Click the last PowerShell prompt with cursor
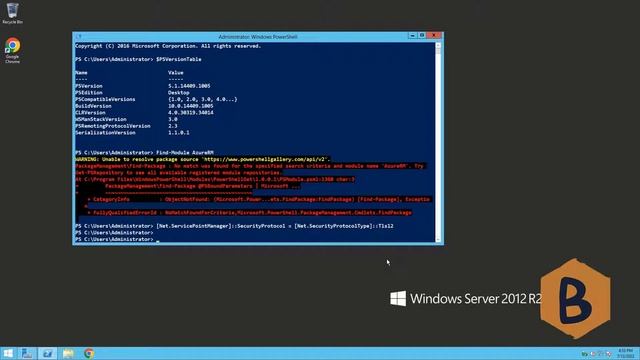640x360 pixels. 117,239
